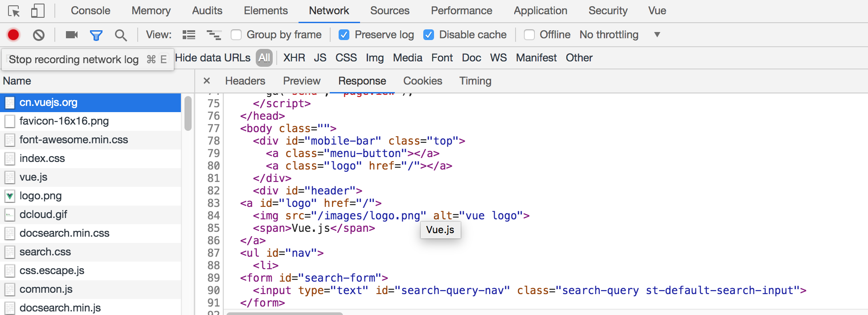Screen dimensions: 868x315
Task: Enable the Group by frame checkbox
Action: (236, 35)
